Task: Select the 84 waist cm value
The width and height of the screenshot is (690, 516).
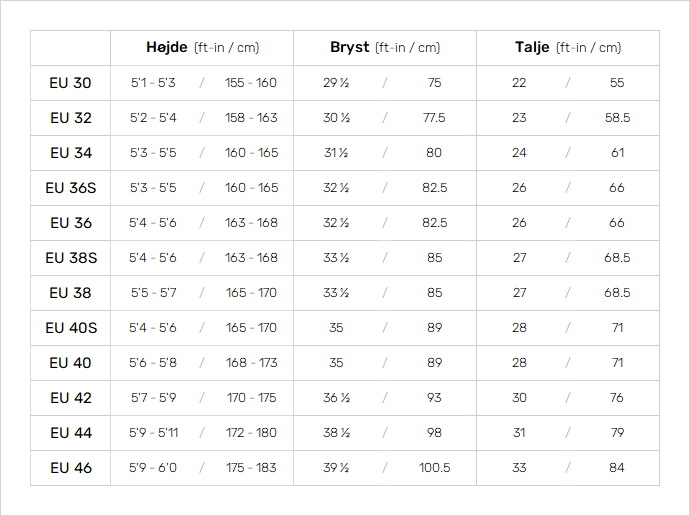Action: point(617,468)
